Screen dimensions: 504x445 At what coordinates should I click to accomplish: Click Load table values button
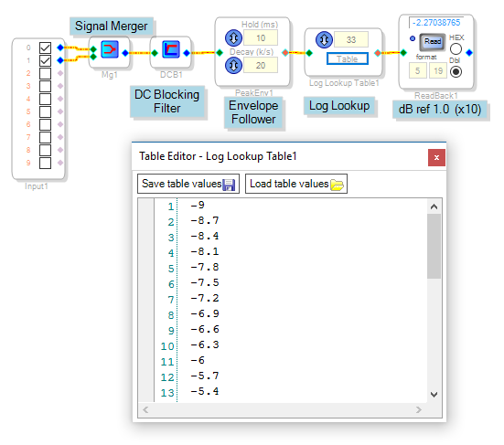click(x=296, y=184)
